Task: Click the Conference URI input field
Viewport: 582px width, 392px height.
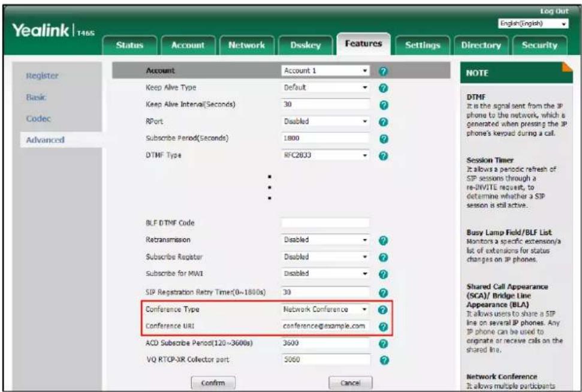Action: (x=325, y=326)
